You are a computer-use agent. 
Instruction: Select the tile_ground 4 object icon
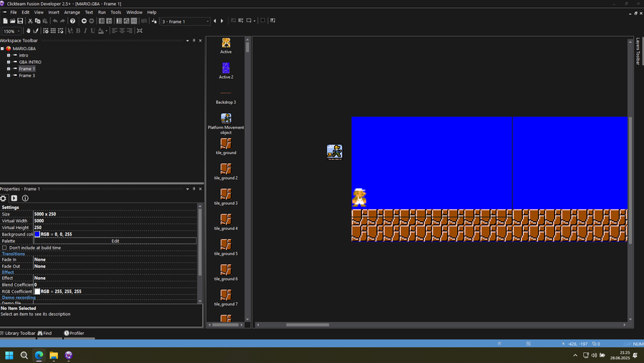tap(226, 219)
